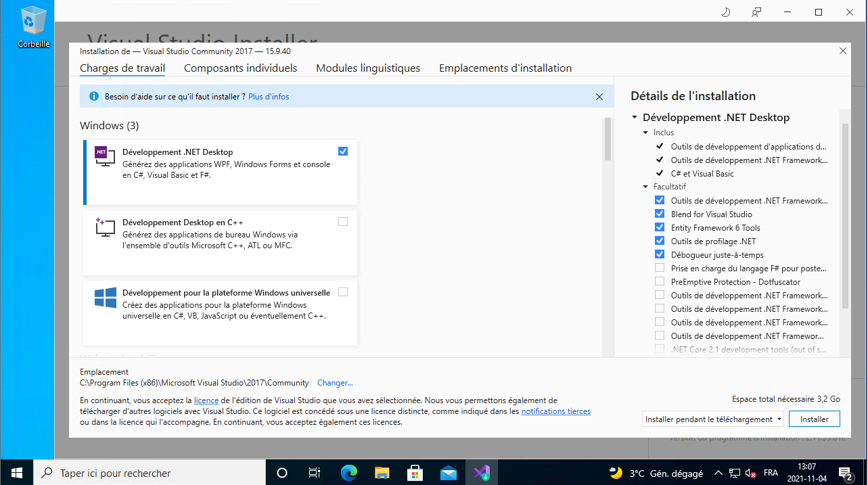Collapse the Facultatif section

(x=645, y=187)
